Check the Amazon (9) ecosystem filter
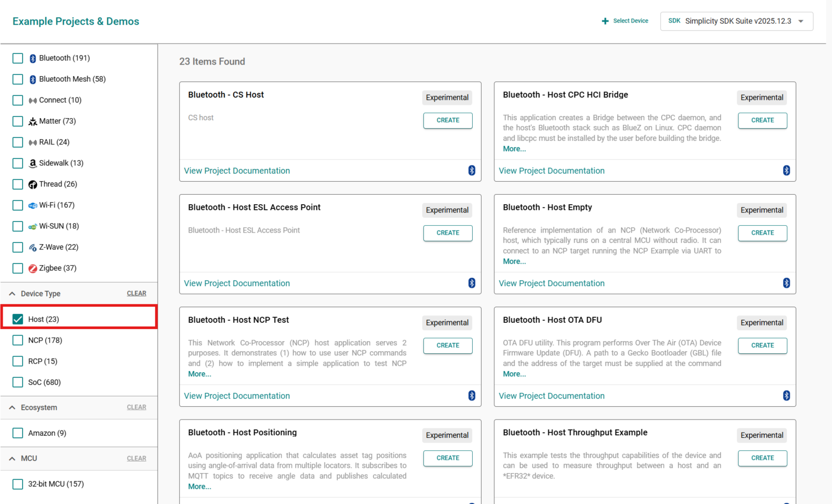 pos(18,433)
